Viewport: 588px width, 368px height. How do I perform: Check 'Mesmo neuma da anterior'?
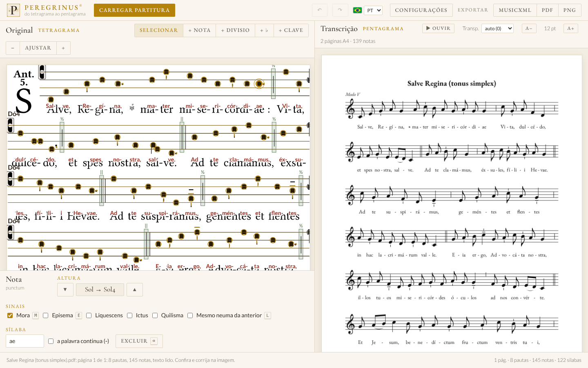[190, 315]
